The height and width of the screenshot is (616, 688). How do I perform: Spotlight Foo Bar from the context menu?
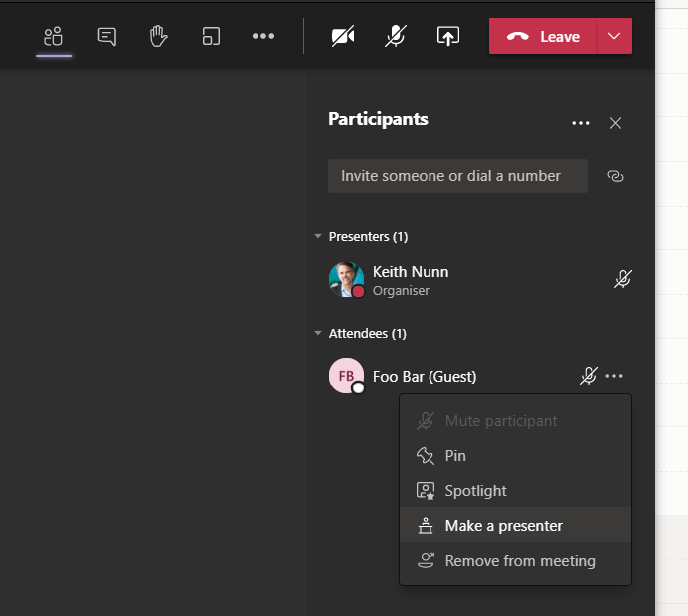pyautogui.click(x=515, y=491)
